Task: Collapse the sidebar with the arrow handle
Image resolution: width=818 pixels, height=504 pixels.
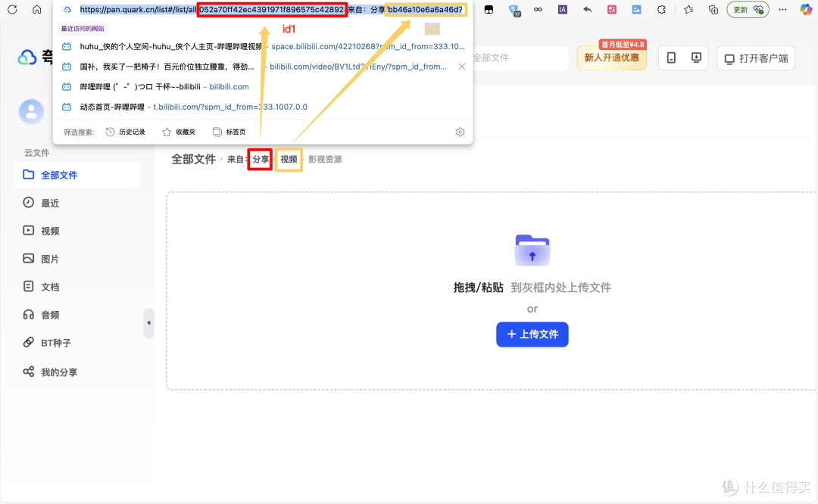Action: pos(148,323)
